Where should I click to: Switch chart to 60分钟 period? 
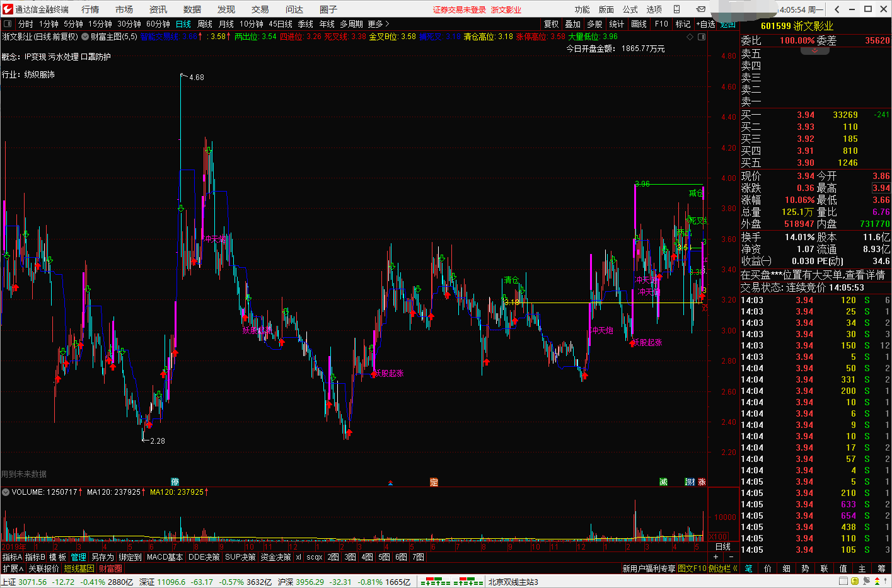(x=158, y=24)
